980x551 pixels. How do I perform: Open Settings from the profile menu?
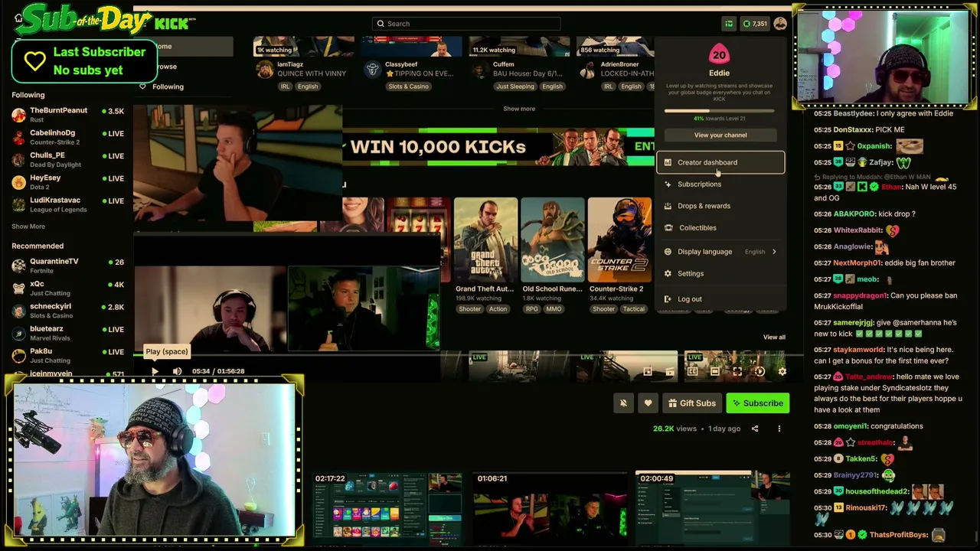click(x=720, y=273)
